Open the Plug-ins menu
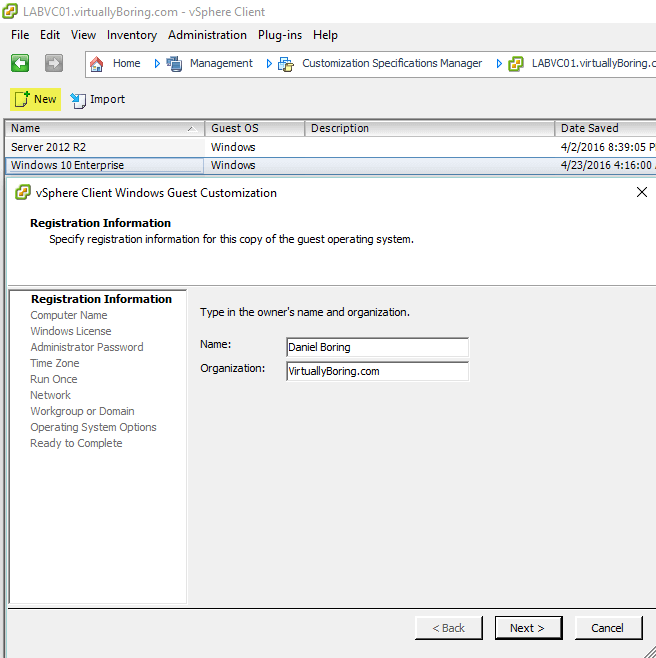This screenshot has width=656, height=658. pyautogui.click(x=280, y=35)
